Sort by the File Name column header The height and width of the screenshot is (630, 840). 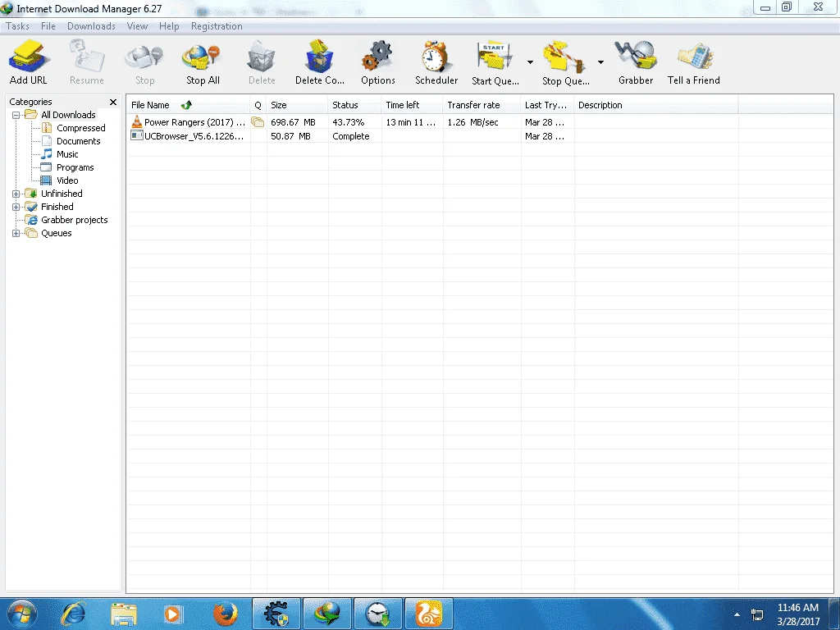click(189, 105)
